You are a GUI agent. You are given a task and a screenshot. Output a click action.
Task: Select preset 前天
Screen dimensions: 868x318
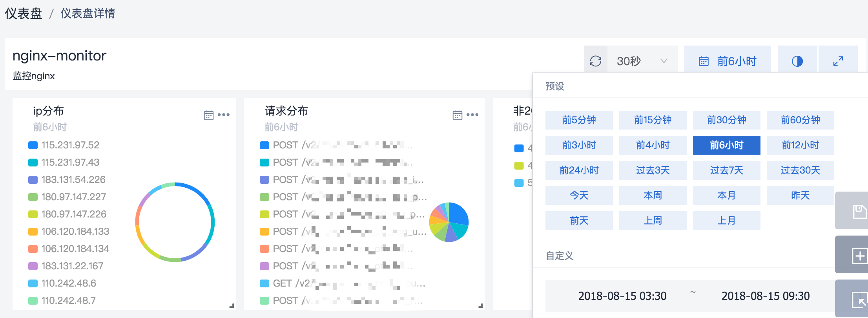coord(579,220)
